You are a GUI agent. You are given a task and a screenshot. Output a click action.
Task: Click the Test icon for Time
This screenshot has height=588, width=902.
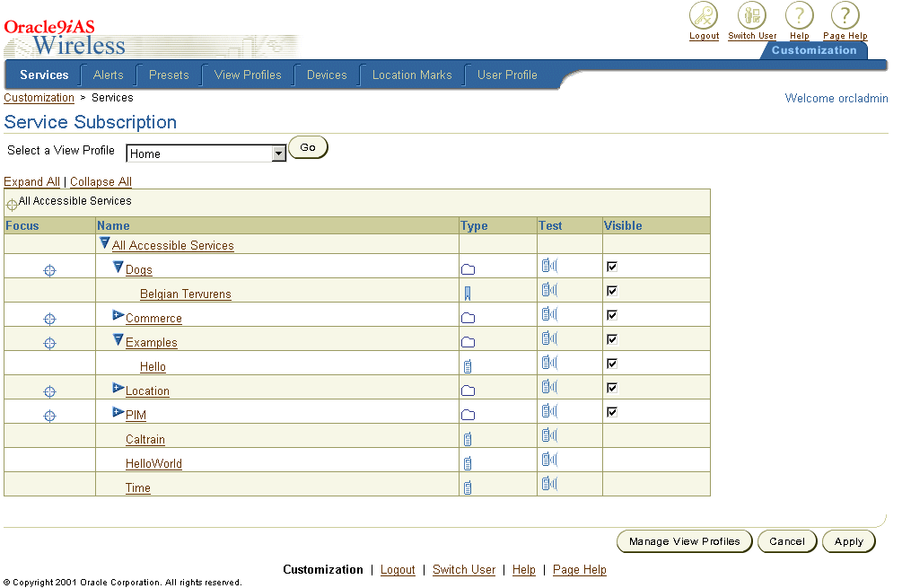coord(549,483)
